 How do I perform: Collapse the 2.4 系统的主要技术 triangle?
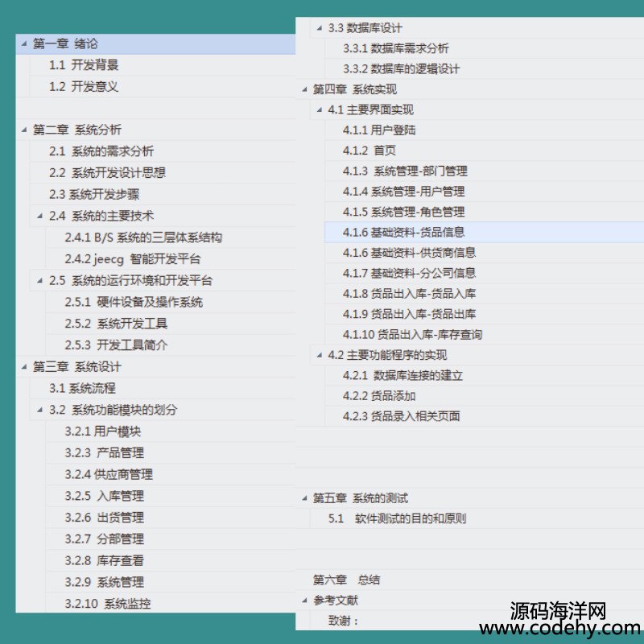[39, 216]
